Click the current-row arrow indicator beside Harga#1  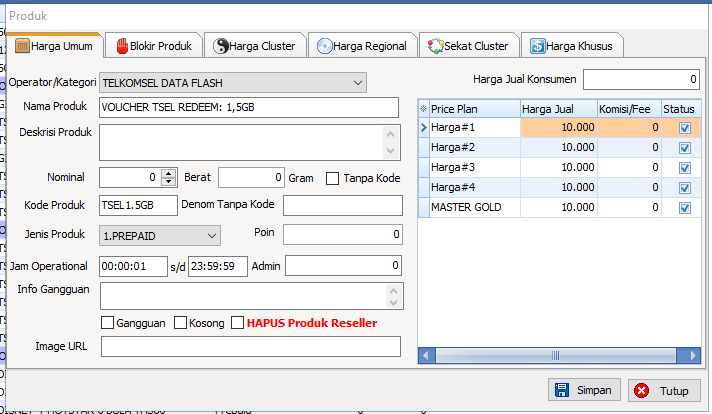(x=424, y=128)
